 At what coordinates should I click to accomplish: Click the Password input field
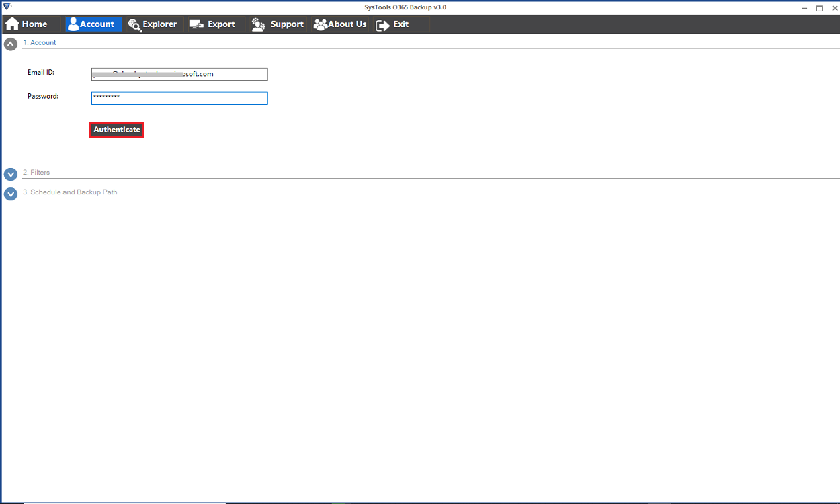[179, 98]
